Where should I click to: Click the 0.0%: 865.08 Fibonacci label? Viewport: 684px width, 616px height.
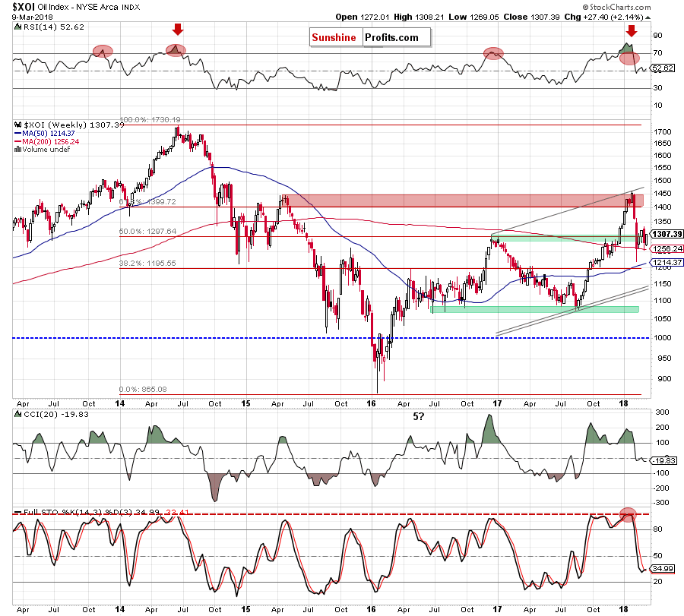point(143,389)
